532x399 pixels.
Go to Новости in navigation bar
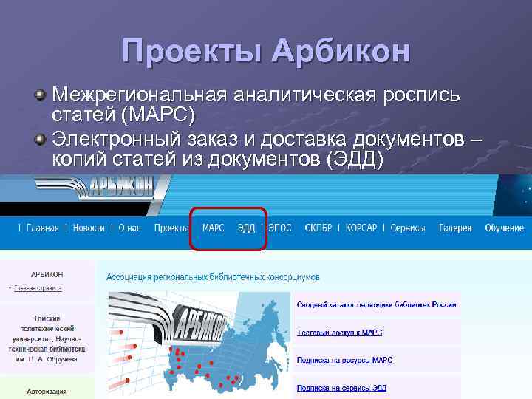pyautogui.click(x=89, y=228)
